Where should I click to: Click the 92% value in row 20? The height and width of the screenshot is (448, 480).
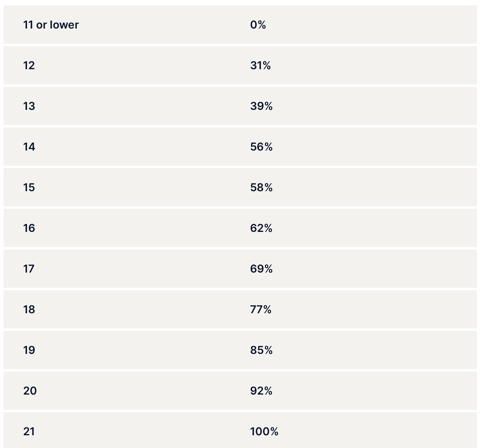point(261,391)
